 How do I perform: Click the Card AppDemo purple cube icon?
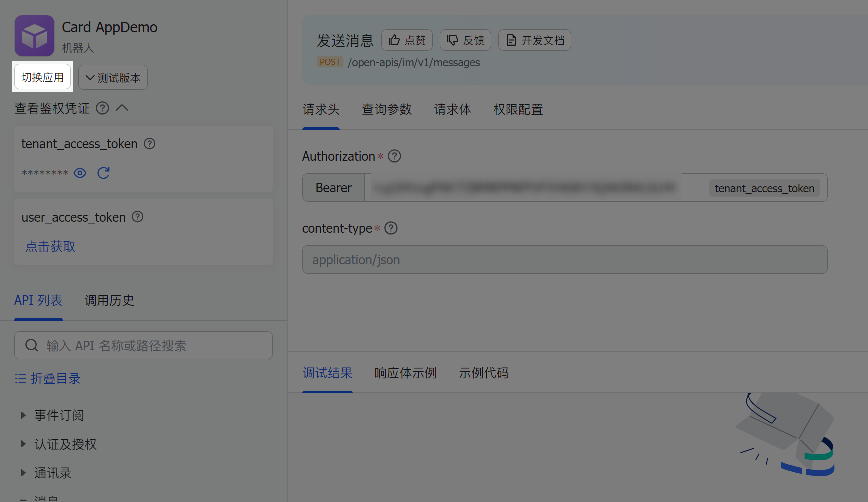tap(34, 36)
